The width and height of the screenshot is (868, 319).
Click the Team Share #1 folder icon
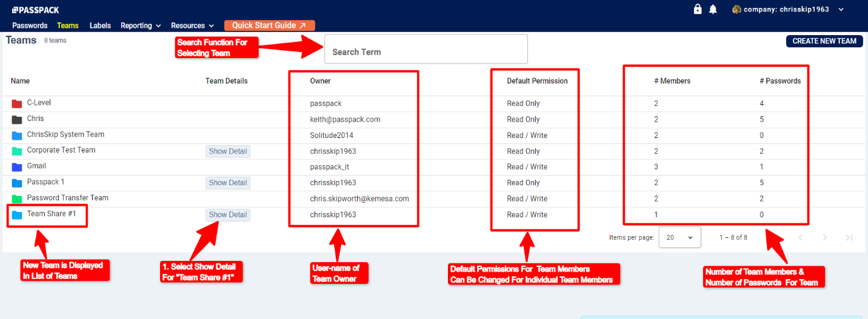point(17,215)
